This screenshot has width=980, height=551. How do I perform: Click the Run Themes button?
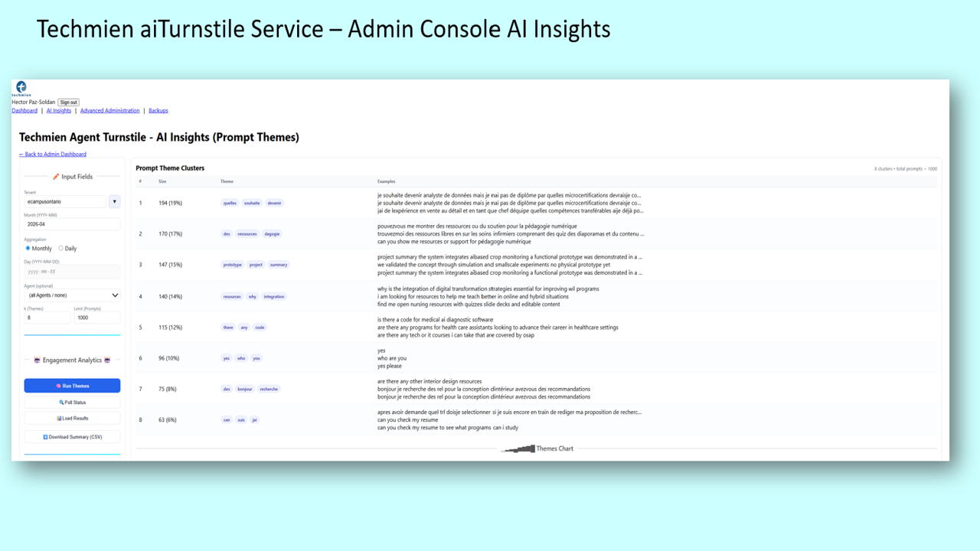72,386
